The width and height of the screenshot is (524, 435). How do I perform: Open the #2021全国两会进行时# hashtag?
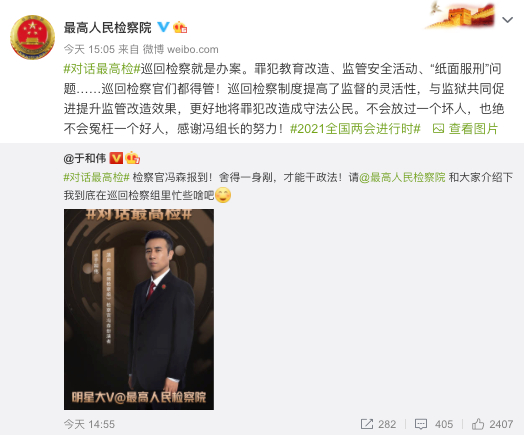355,129
